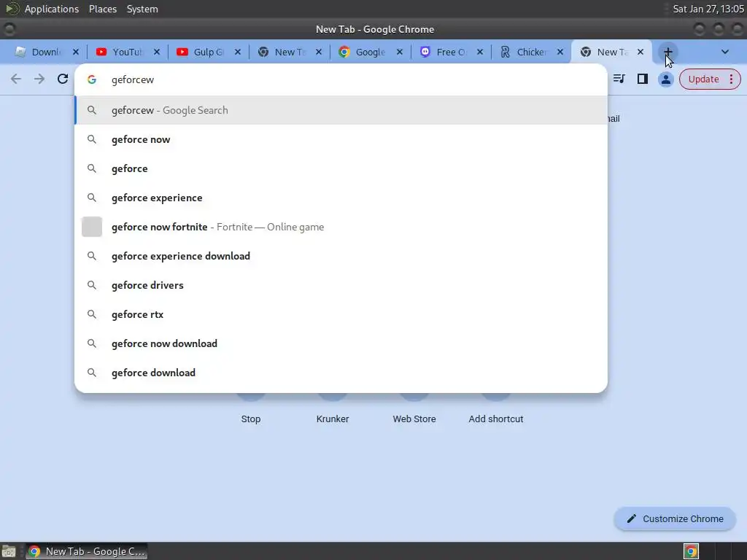Screen dimensions: 747x560
Task: Select 'geforce rtx' suggestion
Action: pos(341,314)
